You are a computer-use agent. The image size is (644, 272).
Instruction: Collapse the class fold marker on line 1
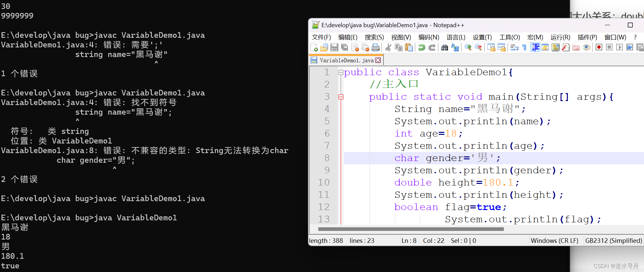[340, 72]
